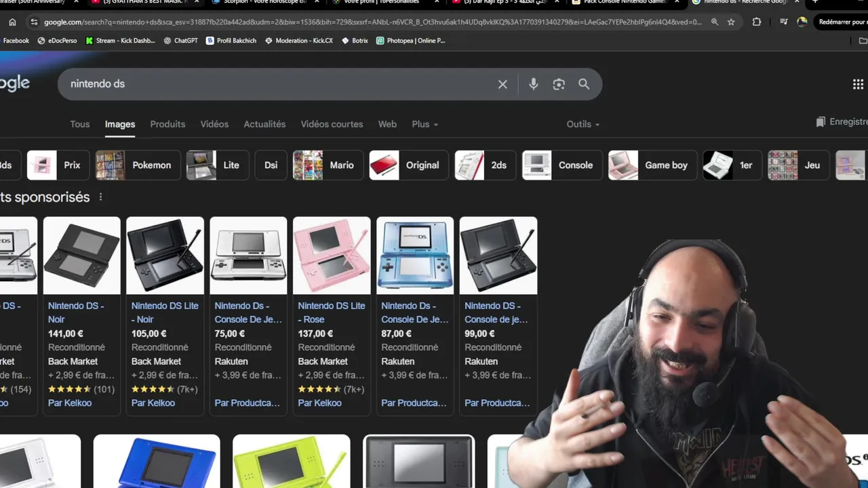Open Nintendo DS Lite - Noir product link
This screenshot has height=488, width=868.
(165, 312)
